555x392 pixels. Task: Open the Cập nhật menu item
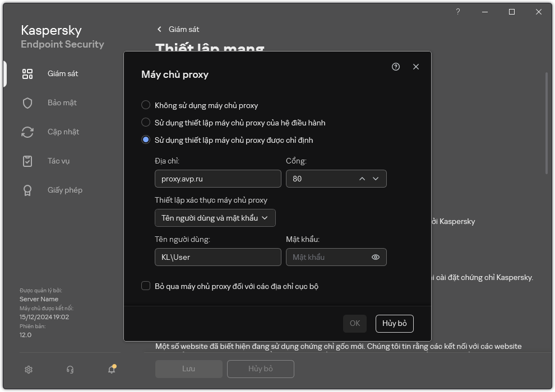click(x=63, y=132)
